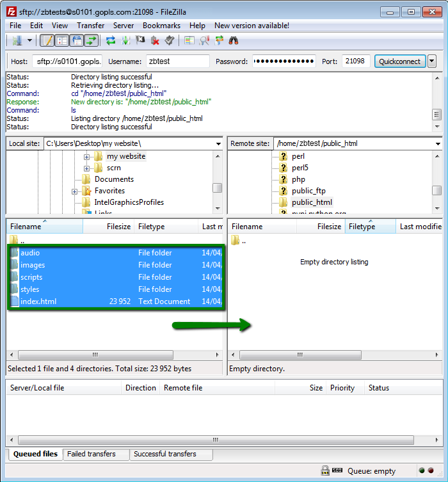Viewport: 448px width, 482px height.
Task: Switch to the Failed transfers tab
Action: click(91, 454)
